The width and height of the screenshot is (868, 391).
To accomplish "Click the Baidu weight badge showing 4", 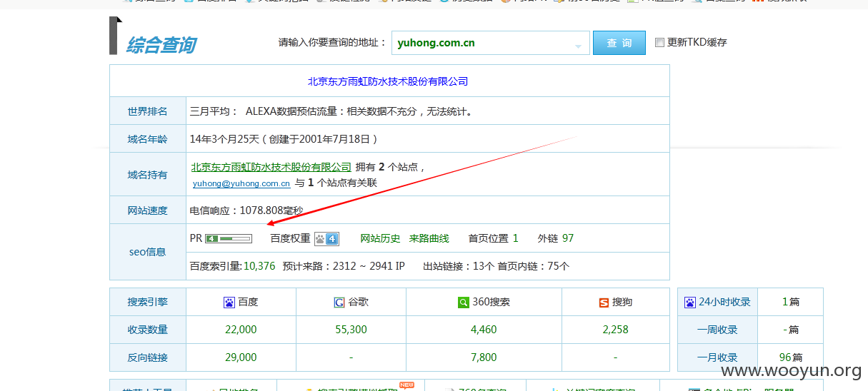I will 326,239.
